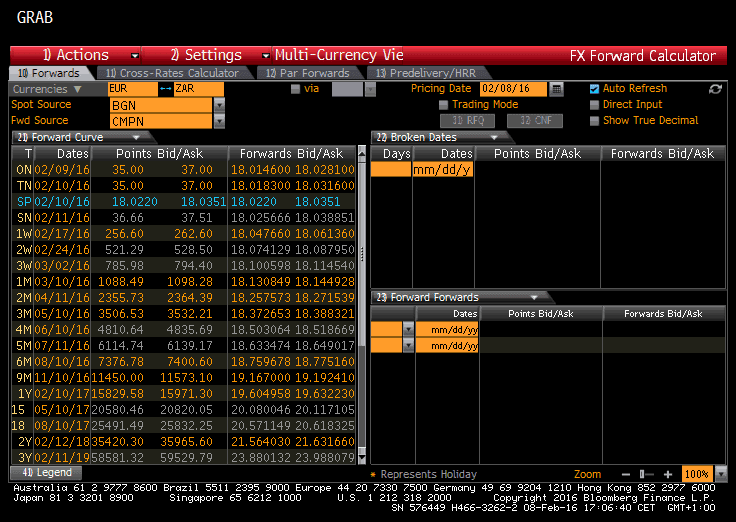
Task: Uncheck the Auto Refresh checkbox
Action: [594, 89]
